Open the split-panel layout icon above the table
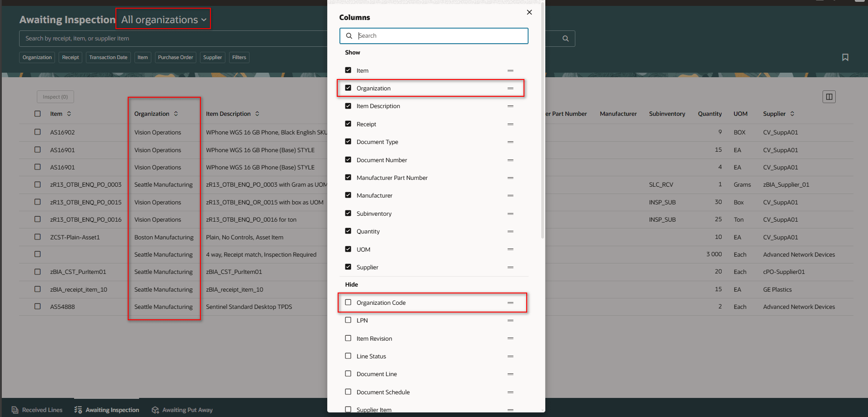This screenshot has height=417, width=868. pos(829,96)
